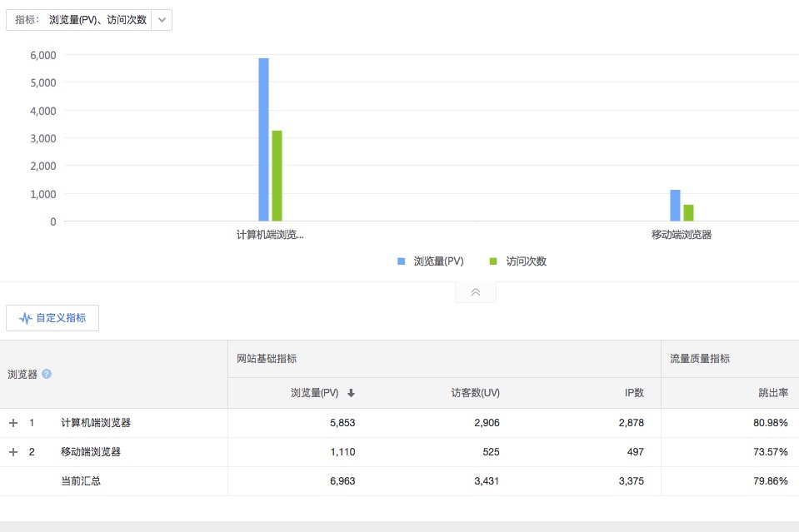Expand the 计算机端浏览器 row with plus icon
This screenshot has width=799, height=532.
pos(13,423)
